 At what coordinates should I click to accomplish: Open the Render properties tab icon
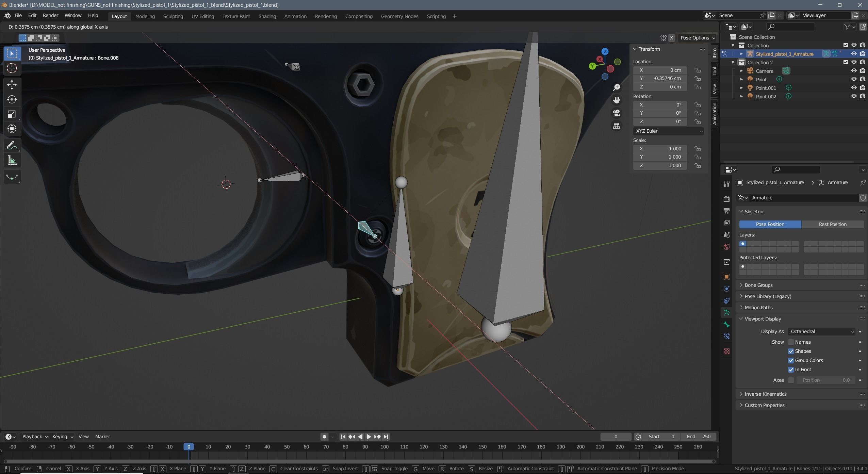pyautogui.click(x=726, y=199)
